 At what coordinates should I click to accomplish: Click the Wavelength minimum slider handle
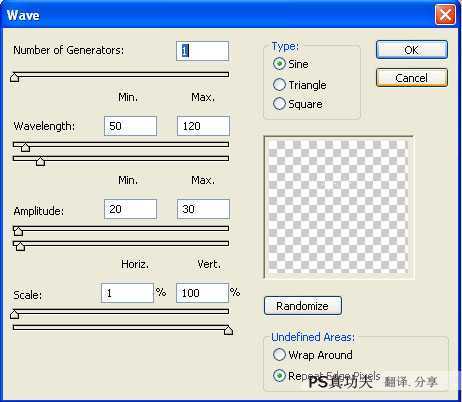point(25,147)
